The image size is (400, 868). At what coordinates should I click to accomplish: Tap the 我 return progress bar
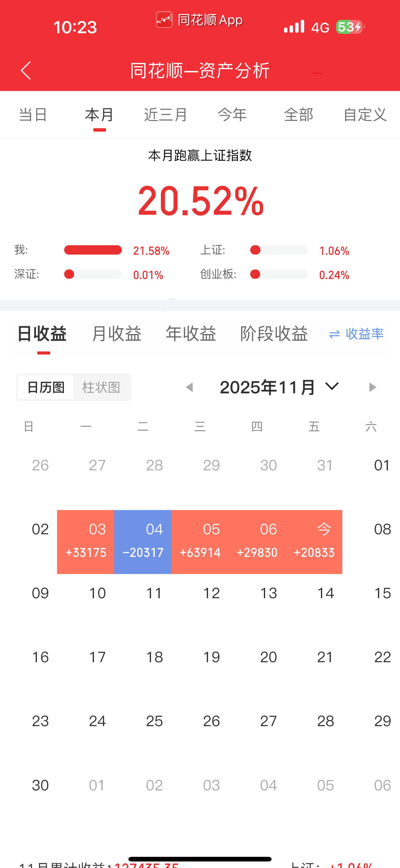pos(93,250)
